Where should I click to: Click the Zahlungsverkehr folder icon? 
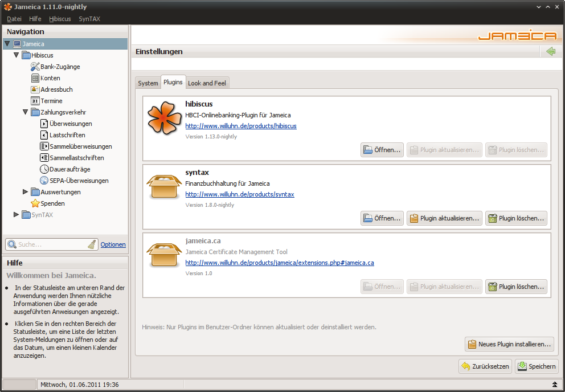35,112
